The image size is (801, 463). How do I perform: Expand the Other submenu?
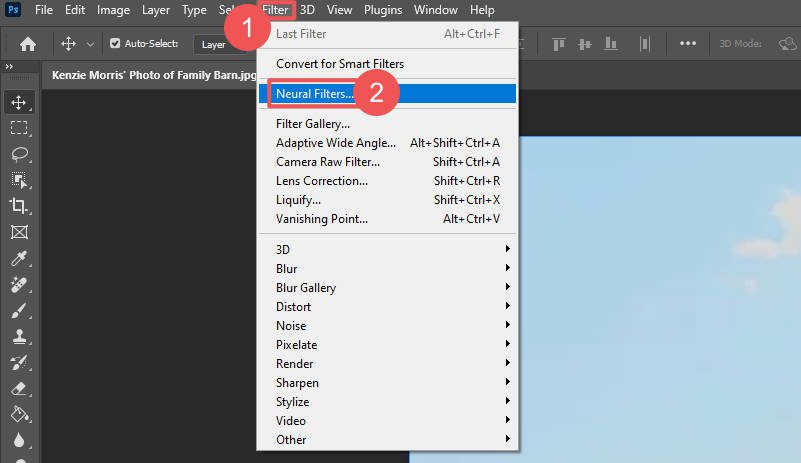[x=387, y=439]
